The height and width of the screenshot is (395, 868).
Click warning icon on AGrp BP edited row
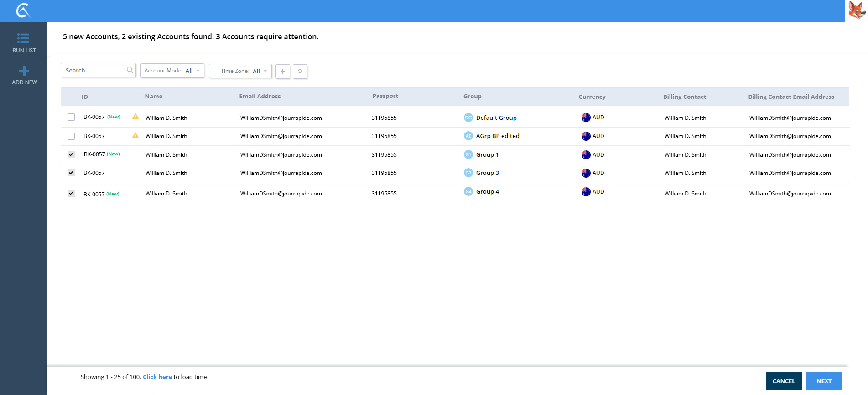coord(135,135)
